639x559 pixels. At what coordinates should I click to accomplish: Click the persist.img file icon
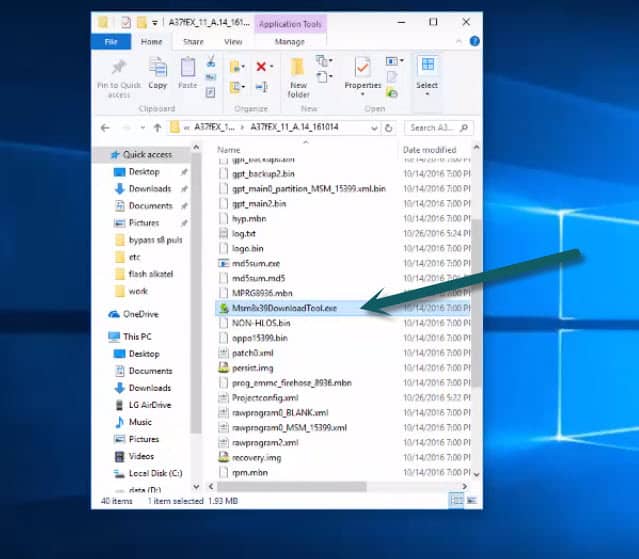tap(223, 368)
